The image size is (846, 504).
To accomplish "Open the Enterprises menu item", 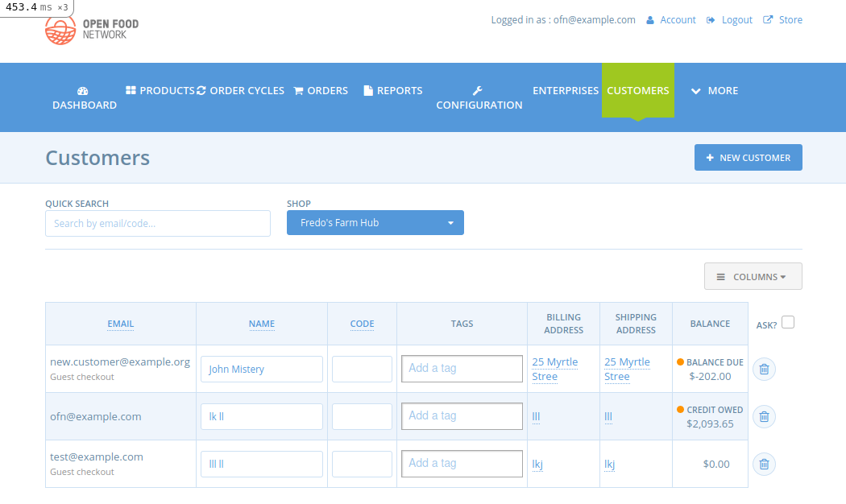I will [x=566, y=90].
